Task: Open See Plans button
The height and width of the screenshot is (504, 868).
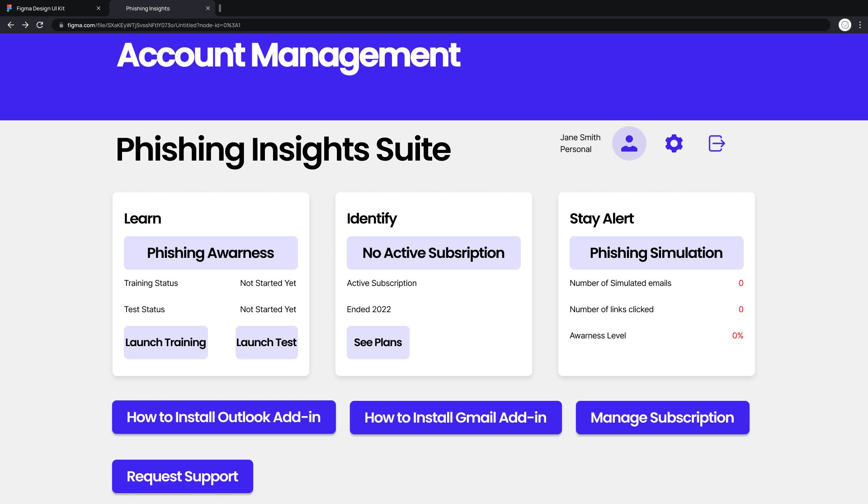Action: coord(378,342)
